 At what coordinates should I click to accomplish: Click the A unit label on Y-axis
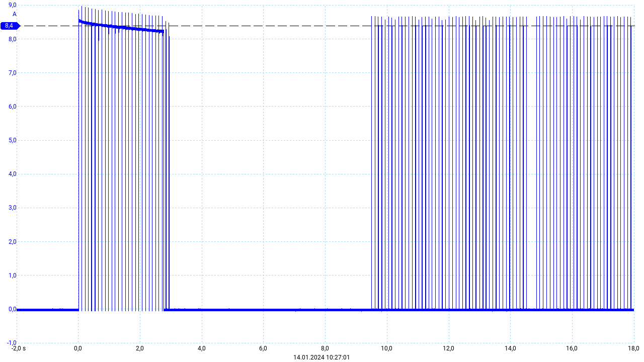pos(15,14)
